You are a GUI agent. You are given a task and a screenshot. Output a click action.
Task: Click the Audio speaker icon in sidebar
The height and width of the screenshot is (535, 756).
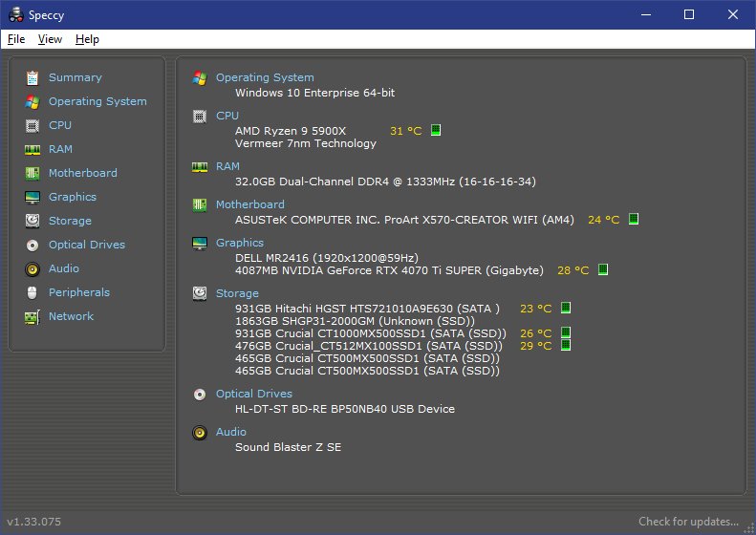click(x=32, y=268)
